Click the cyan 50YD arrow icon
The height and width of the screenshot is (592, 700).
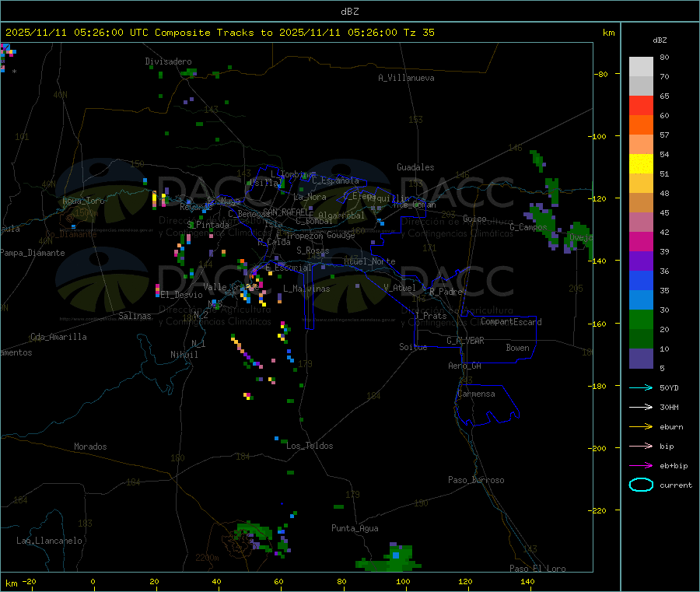(x=641, y=387)
